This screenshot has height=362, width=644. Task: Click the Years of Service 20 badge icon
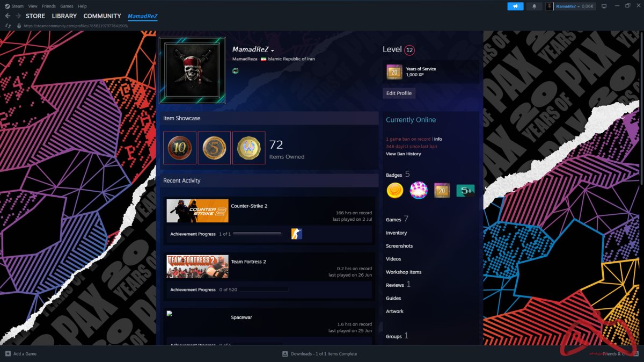pos(394,72)
